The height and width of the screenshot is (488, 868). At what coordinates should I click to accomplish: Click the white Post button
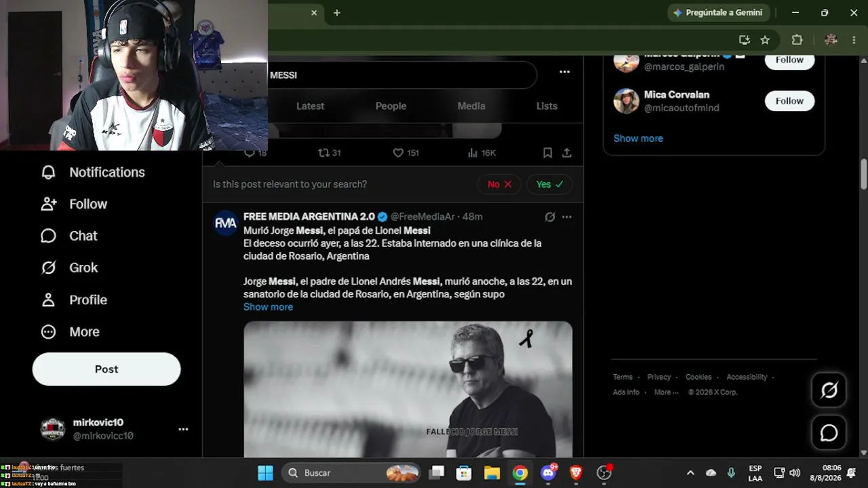(x=106, y=369)
